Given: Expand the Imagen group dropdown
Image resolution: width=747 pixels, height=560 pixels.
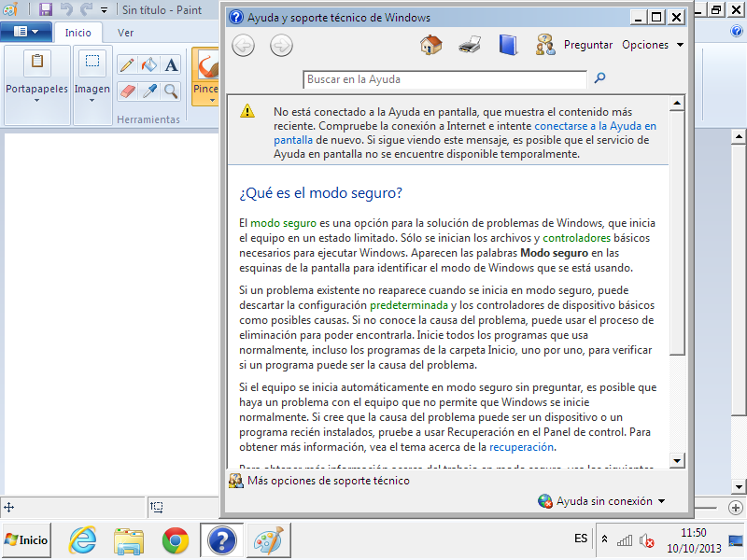Looking at the screenshot, I should click(92, 101).
